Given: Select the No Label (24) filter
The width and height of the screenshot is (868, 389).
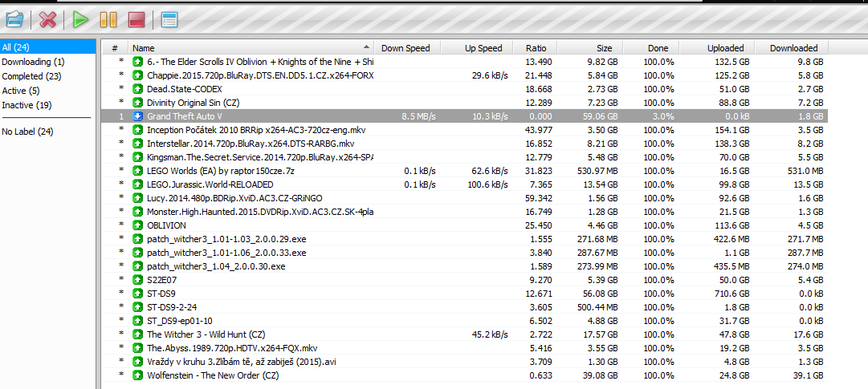Looking at the screenshot, I should coord(27,132).
